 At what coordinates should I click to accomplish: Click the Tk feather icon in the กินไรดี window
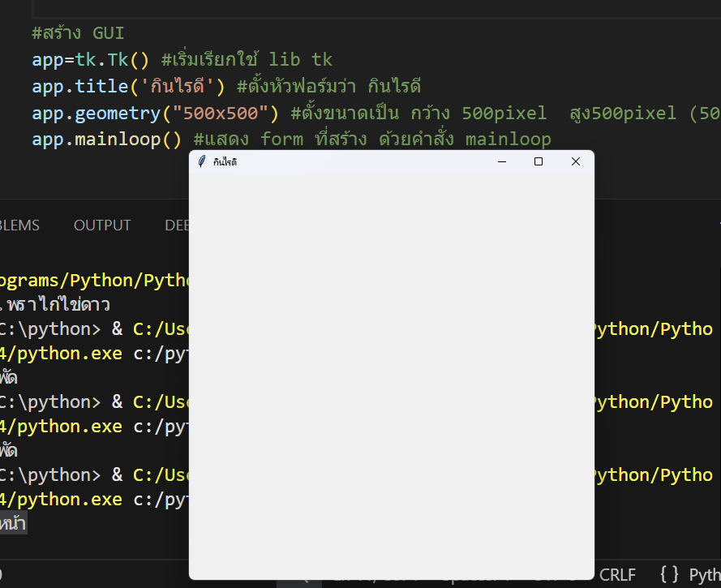pos(202,162)
